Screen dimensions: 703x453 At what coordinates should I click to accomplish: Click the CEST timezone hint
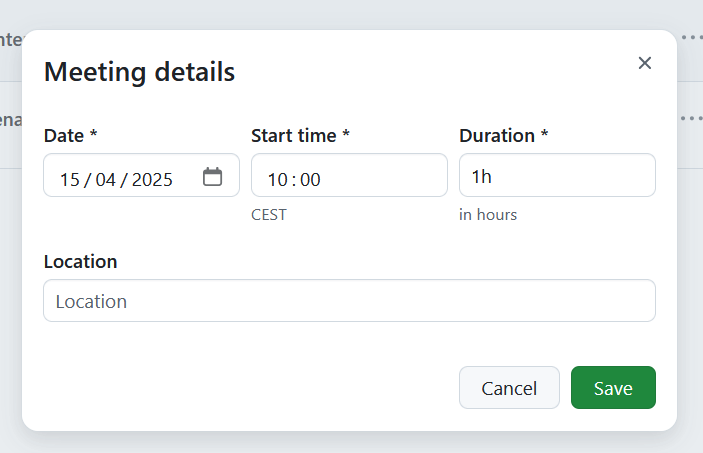tap(269, 214)
